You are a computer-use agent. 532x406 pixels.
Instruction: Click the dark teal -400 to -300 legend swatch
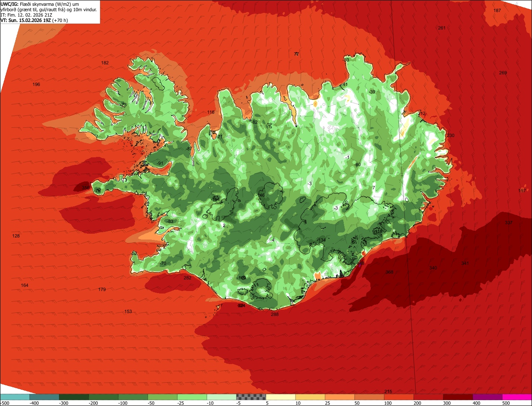pyautogui.click(x=44, y=397)
